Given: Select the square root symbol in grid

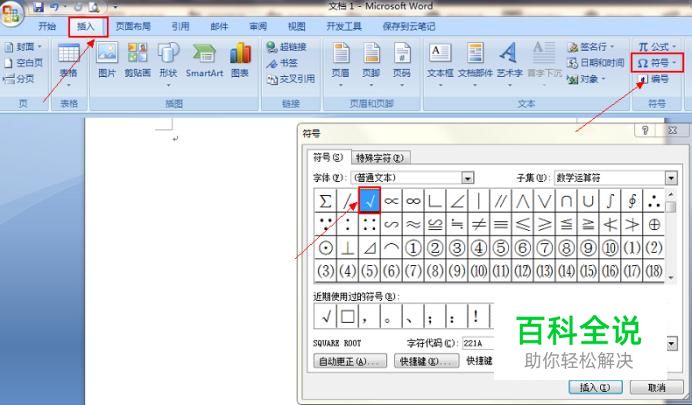Looking at the screenshot, I should (369, 201).
